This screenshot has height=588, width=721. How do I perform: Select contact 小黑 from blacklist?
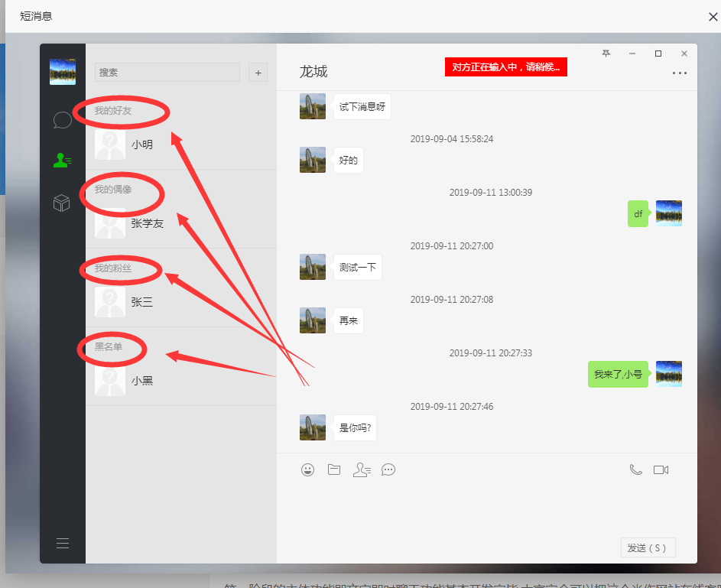click(x=141, y=380)
